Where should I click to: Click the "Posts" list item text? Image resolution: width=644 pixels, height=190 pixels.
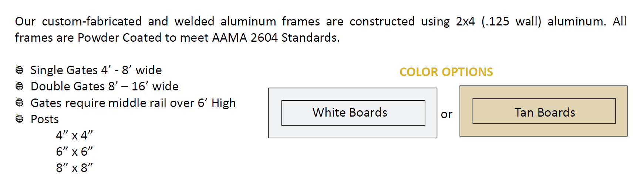point(44,119)
